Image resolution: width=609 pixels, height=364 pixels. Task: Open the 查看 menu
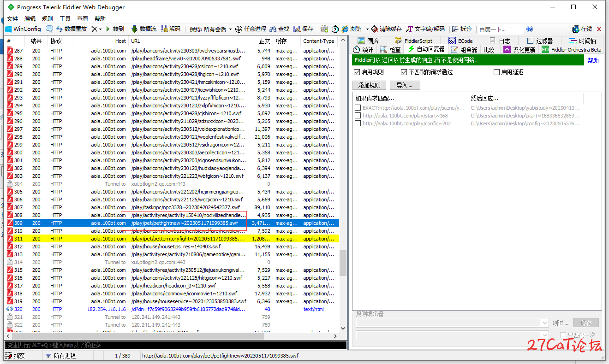click(83, 18)
